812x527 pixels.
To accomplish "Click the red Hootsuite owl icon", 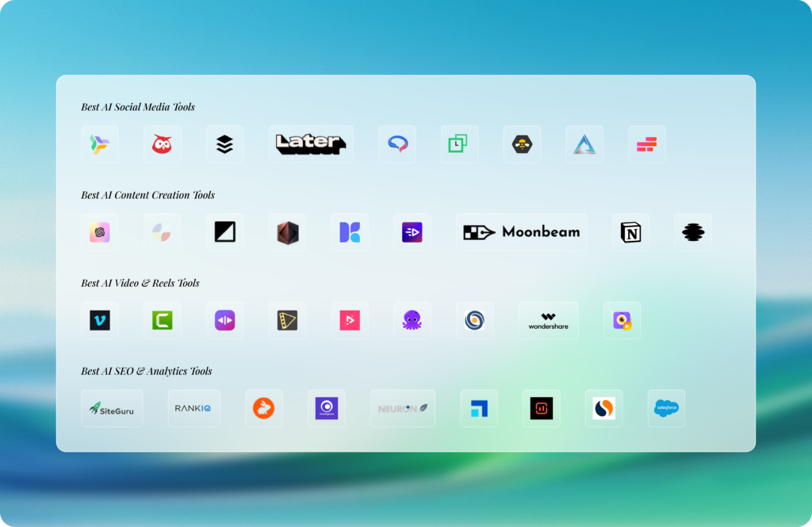I will click(x=162, y=144).
